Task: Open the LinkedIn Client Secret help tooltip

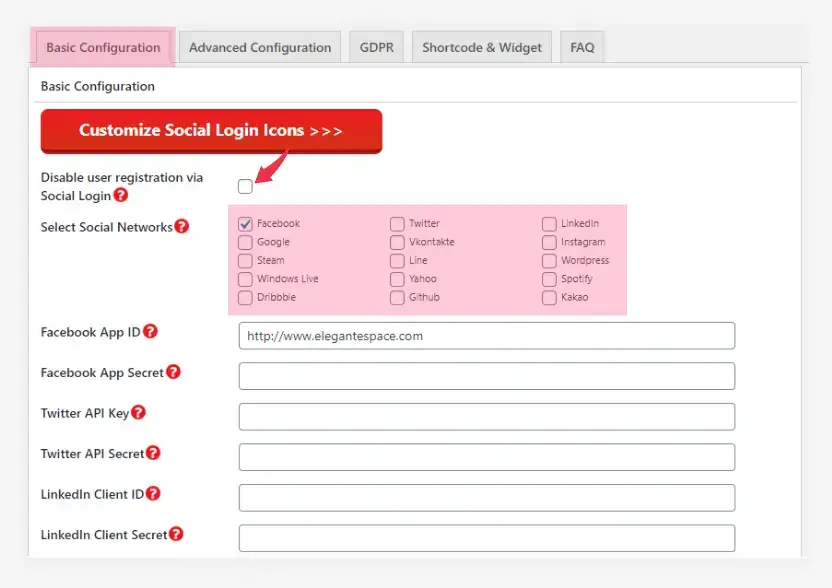Action: coord(177,534)
